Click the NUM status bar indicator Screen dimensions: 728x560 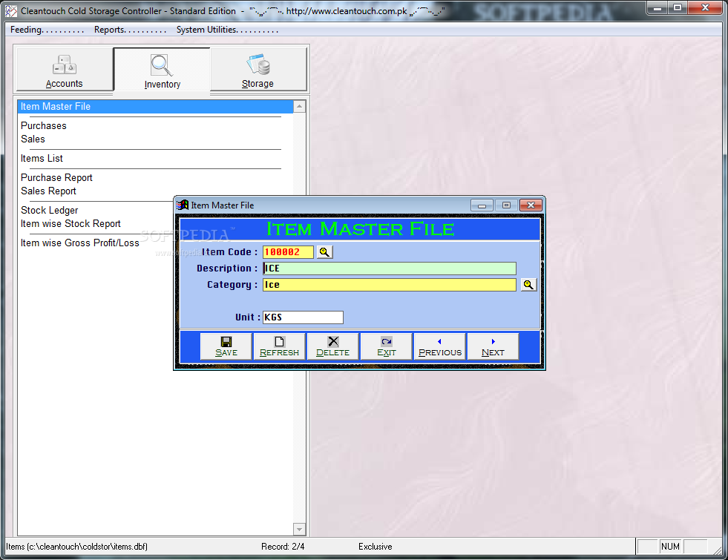coord(670,547)
